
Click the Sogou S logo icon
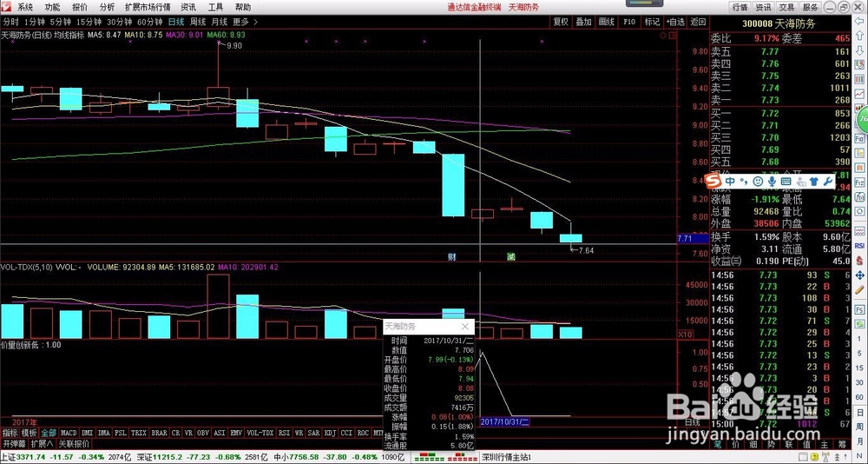[x=713, y=182]
